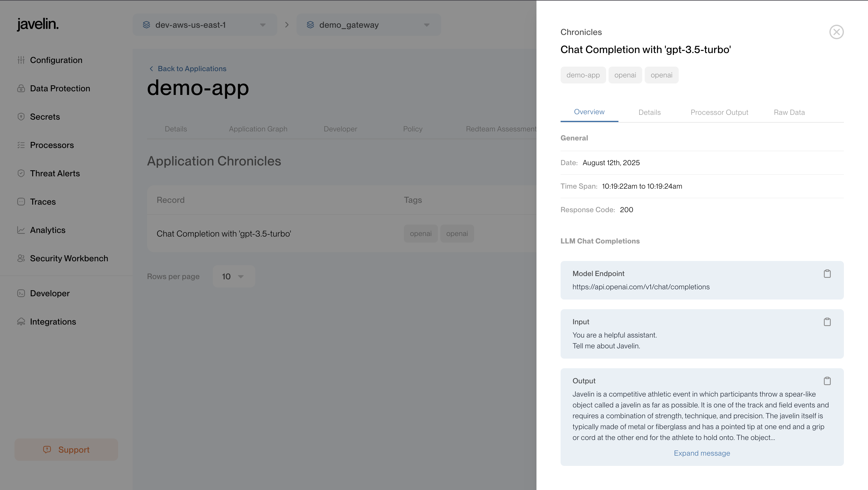
Task: Open the Rows per page dropdown
Action: point(234,276)
